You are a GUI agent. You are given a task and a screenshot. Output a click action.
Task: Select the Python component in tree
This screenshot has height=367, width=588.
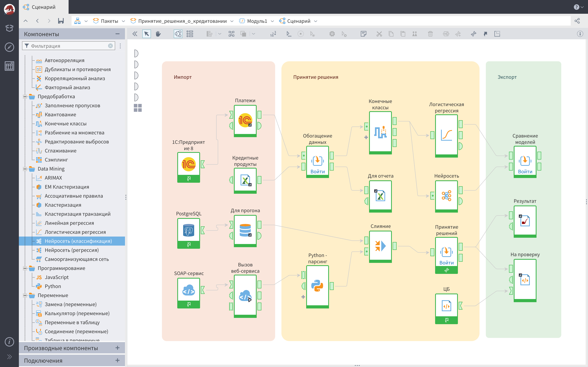pyautogui.click(x=53, y=286)
